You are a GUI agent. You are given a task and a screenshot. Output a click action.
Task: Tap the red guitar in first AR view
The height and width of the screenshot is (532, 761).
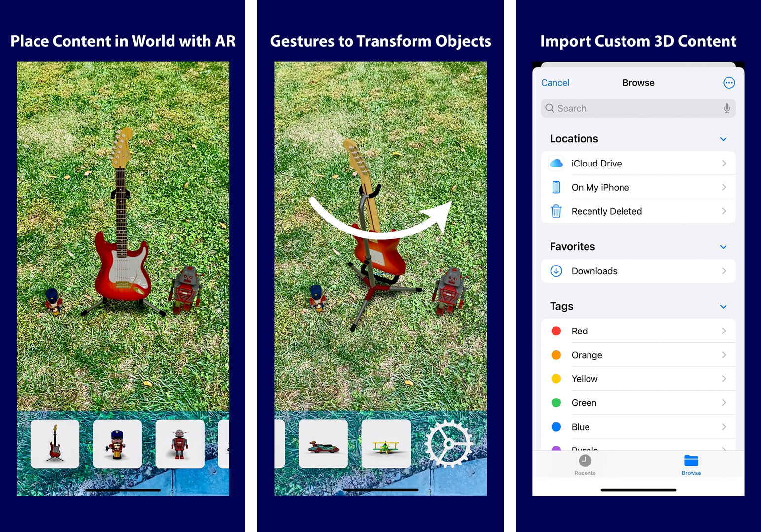121,222
